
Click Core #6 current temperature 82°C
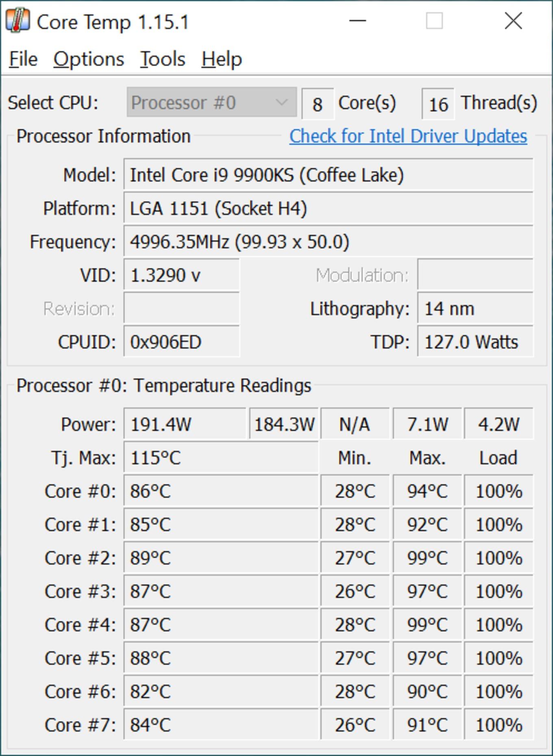click(x=221, y=691)
